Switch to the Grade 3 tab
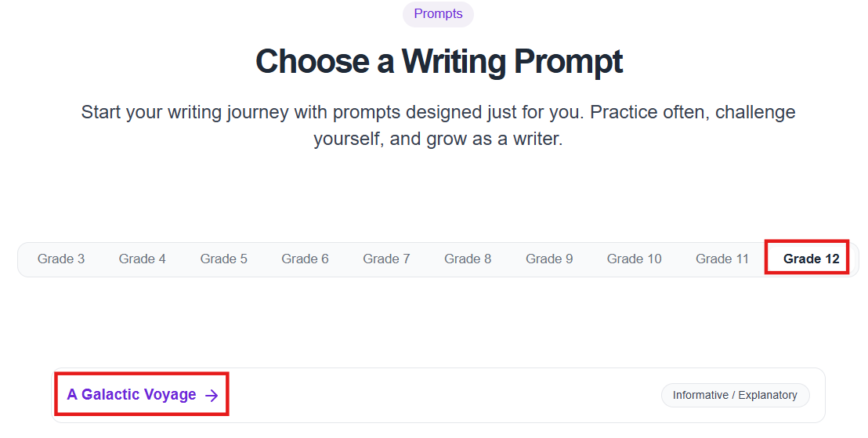Image resolution: width=868 pixels, height=438 pixels. point(61,259)
